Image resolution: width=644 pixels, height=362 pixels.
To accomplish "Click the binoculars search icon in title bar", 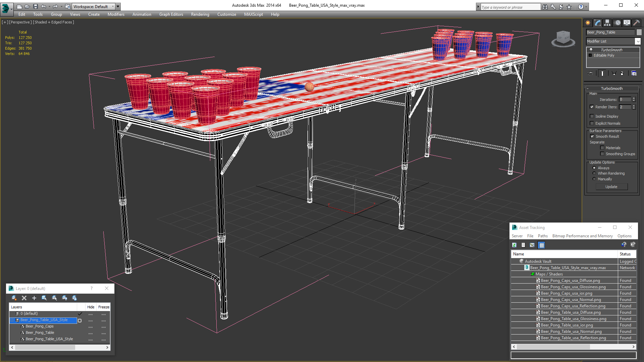I will coord(545,7).
